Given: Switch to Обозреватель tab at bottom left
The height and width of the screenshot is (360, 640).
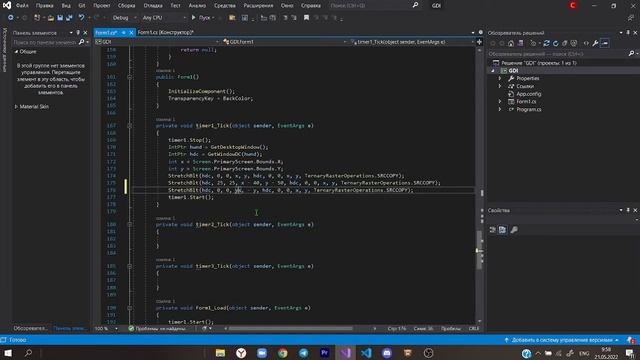Looking at the screenshot, I should [30, 328].
